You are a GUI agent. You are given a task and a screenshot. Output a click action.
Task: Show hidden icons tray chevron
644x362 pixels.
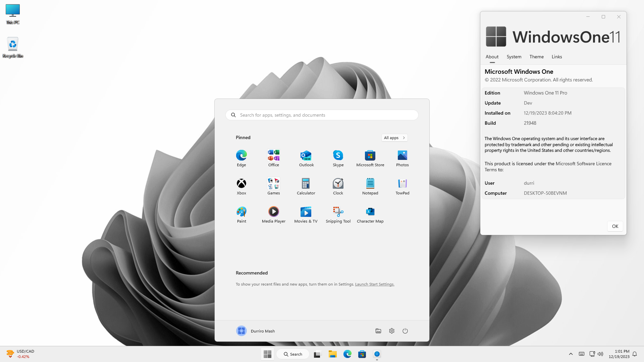[571, 354]
